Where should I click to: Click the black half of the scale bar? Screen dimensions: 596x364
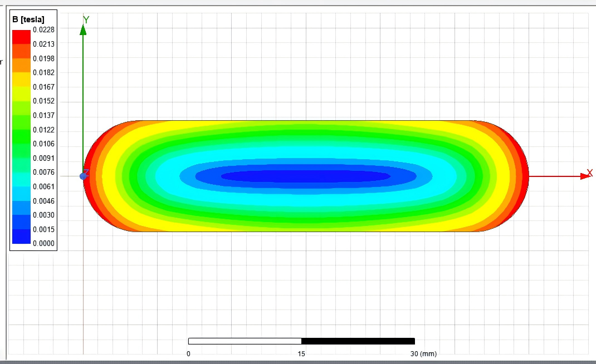coord(358,341)
